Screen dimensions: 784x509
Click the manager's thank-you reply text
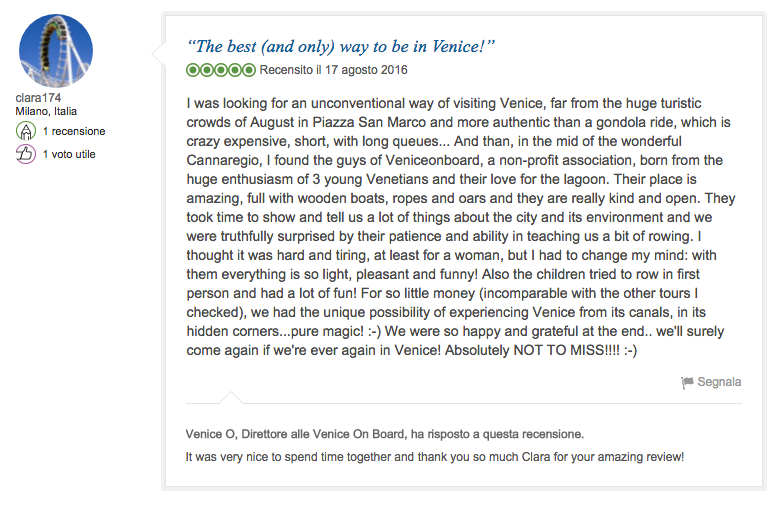pos(435,457)
